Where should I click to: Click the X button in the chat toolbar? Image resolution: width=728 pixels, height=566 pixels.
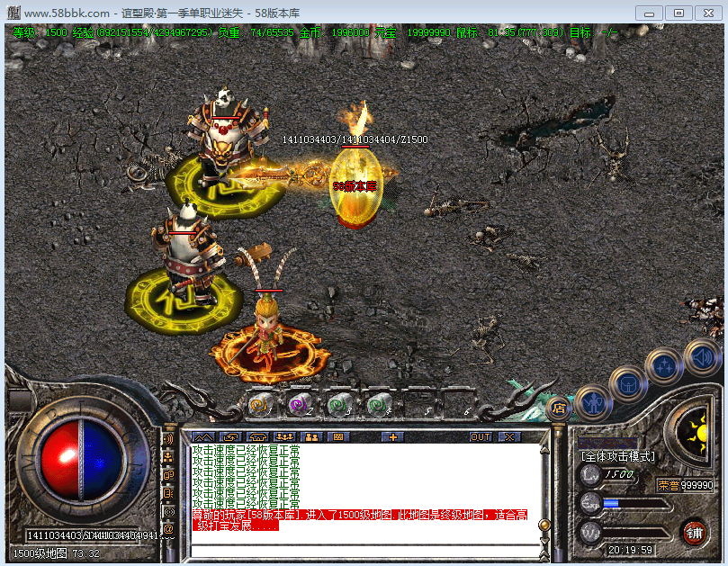(509, 437)
